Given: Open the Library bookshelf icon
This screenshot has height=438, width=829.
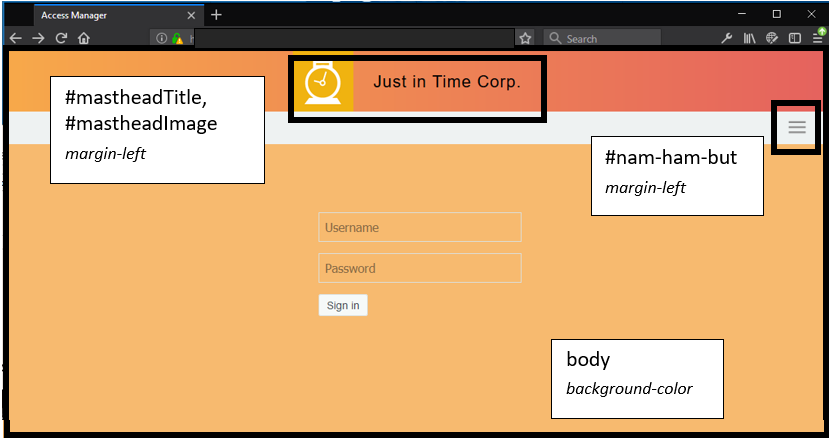Looking at the screenshot, I should click(749, 38).
